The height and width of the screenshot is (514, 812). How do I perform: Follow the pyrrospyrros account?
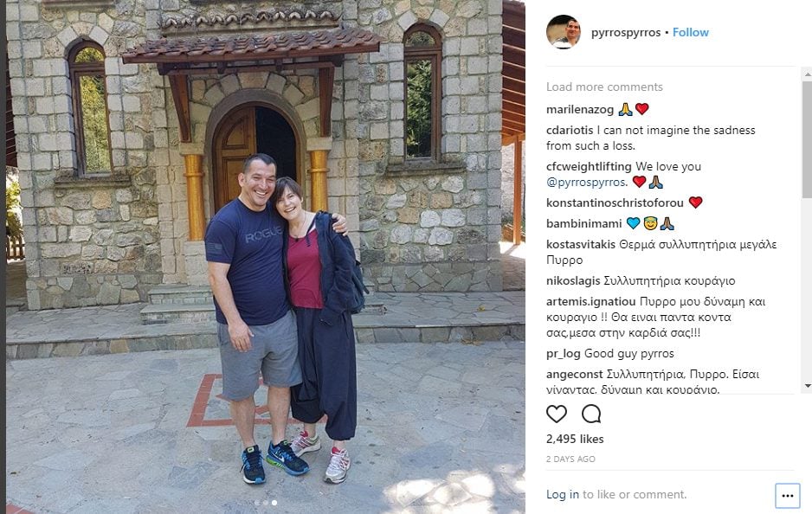[x=690, y=33]
